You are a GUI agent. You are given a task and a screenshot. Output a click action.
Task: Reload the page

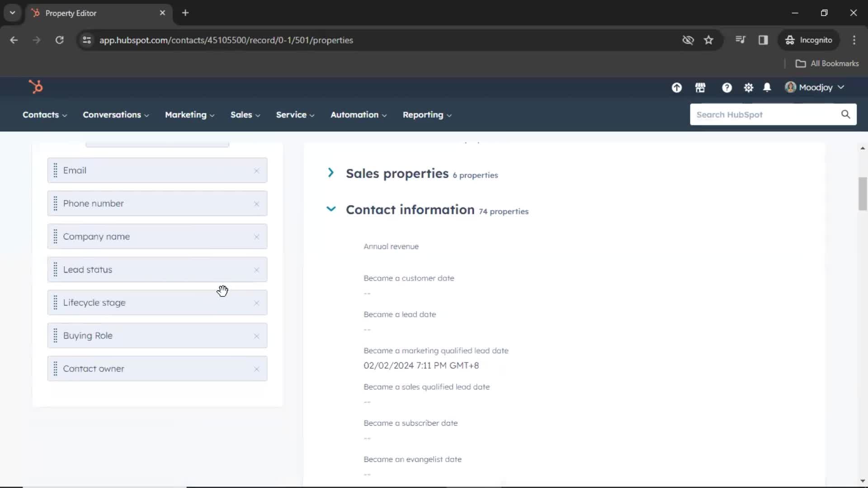(59, 40)
